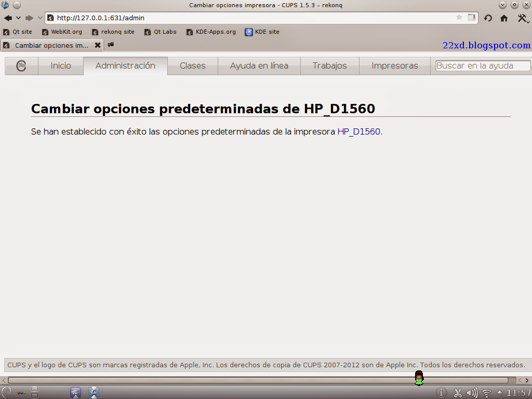The image size is (532, 399).
Task: Reload the page
Action: pos(488,18)
